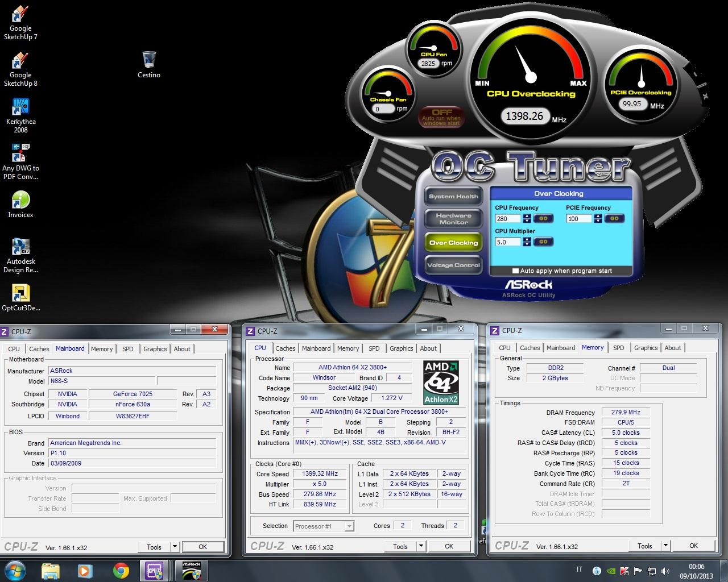Viewport: 728px width, 582px height.
Task: Select the Any DWG to PDF Converter icon
Action: coord(20,163)
